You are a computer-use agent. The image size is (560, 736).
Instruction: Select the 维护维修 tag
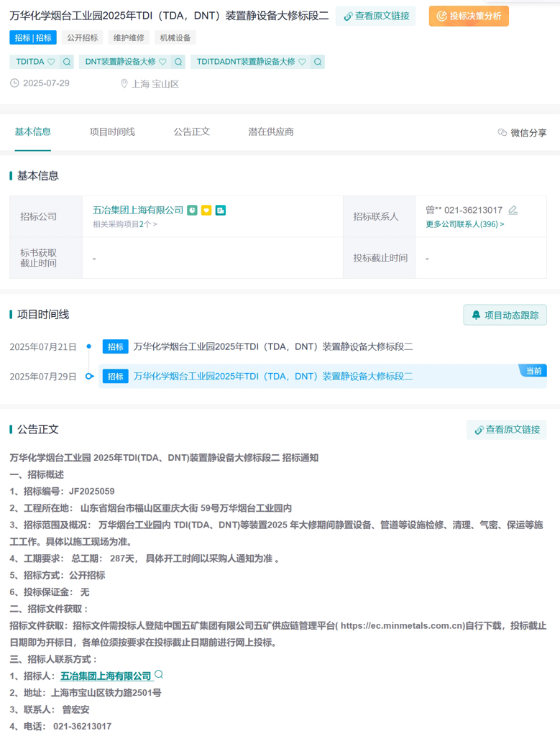pos(129,37)
